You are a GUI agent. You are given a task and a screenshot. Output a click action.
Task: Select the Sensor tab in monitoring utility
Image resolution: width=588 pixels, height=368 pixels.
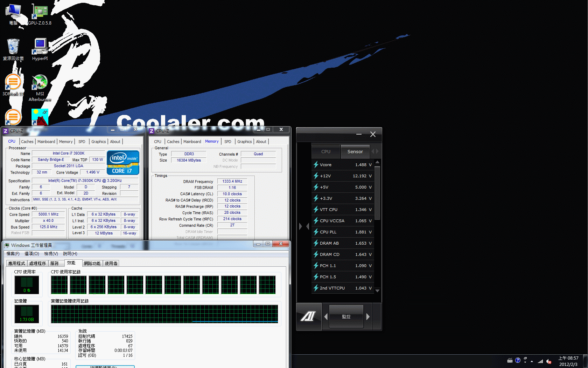click(355, 151)
